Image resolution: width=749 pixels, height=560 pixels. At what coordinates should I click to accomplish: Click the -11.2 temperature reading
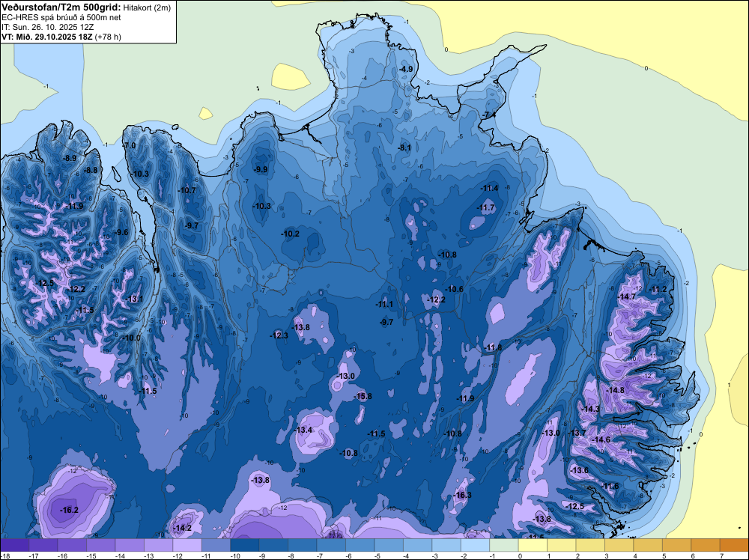tap(658, 289)
